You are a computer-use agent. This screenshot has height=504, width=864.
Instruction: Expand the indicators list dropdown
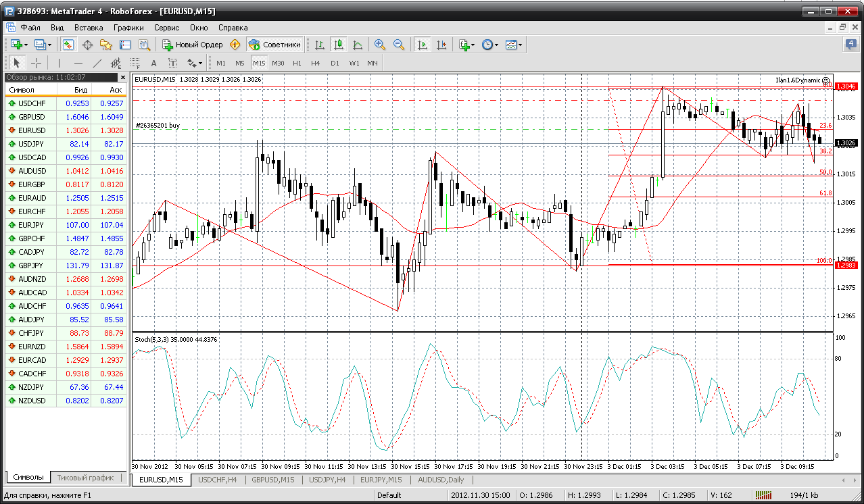click(467, 45)
